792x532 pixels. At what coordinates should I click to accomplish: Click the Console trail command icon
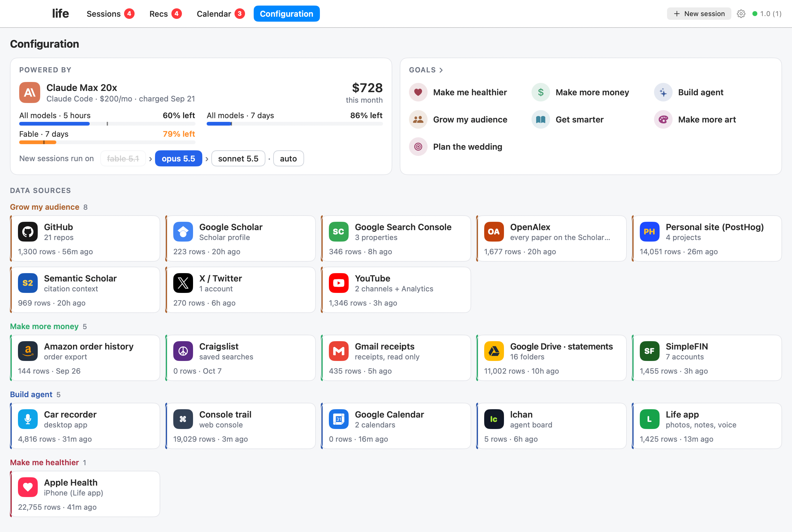point(183,419)
